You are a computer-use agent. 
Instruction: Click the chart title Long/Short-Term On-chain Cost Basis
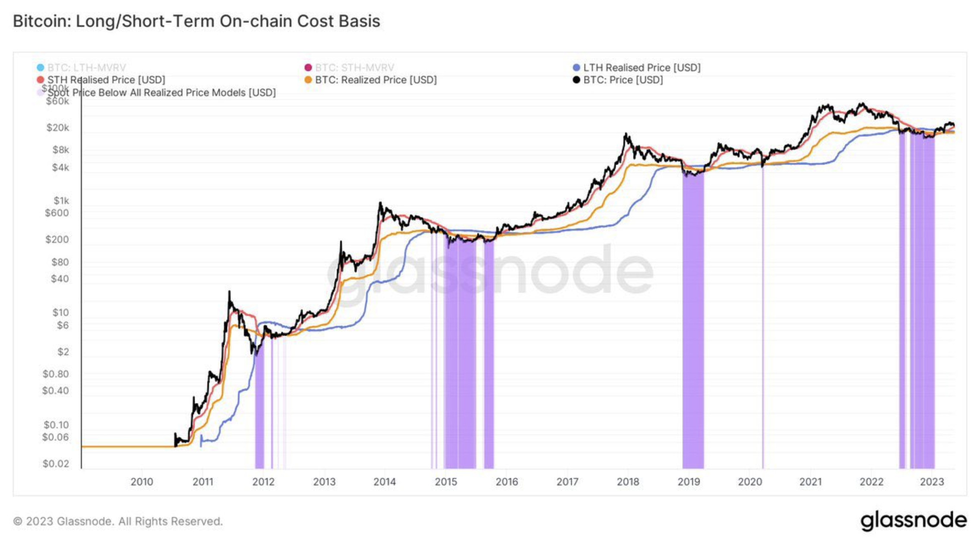[x=228, y=21]
